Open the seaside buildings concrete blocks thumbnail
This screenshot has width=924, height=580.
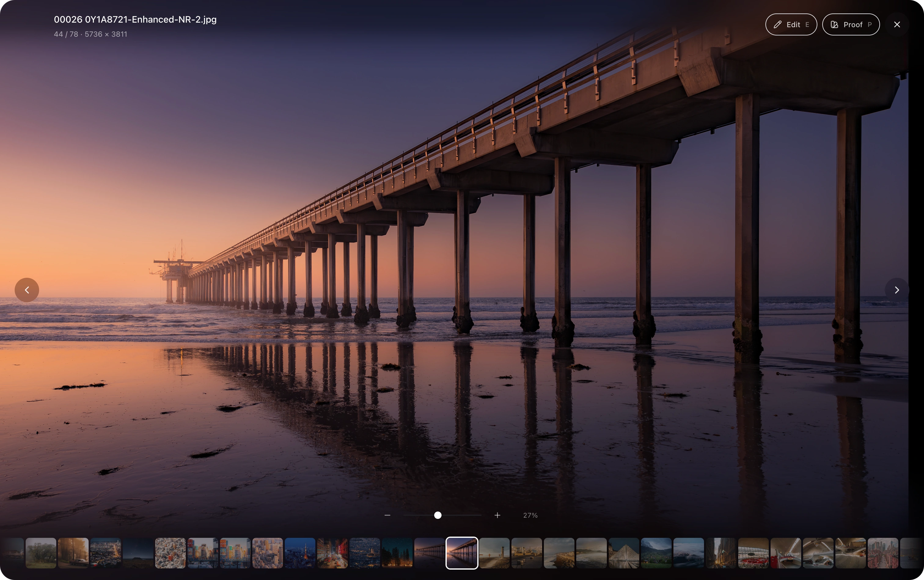tap(527, 553)
